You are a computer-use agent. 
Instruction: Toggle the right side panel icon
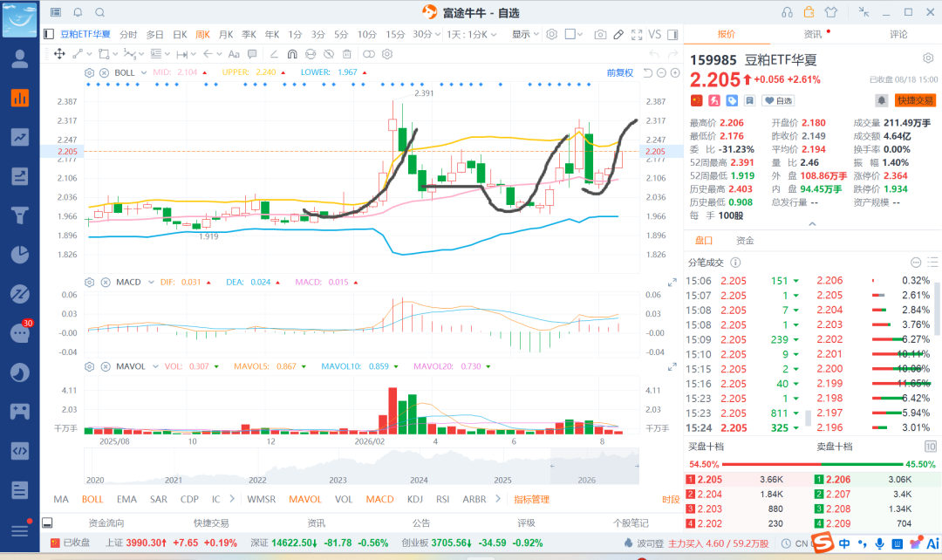[x=672, y=35]
